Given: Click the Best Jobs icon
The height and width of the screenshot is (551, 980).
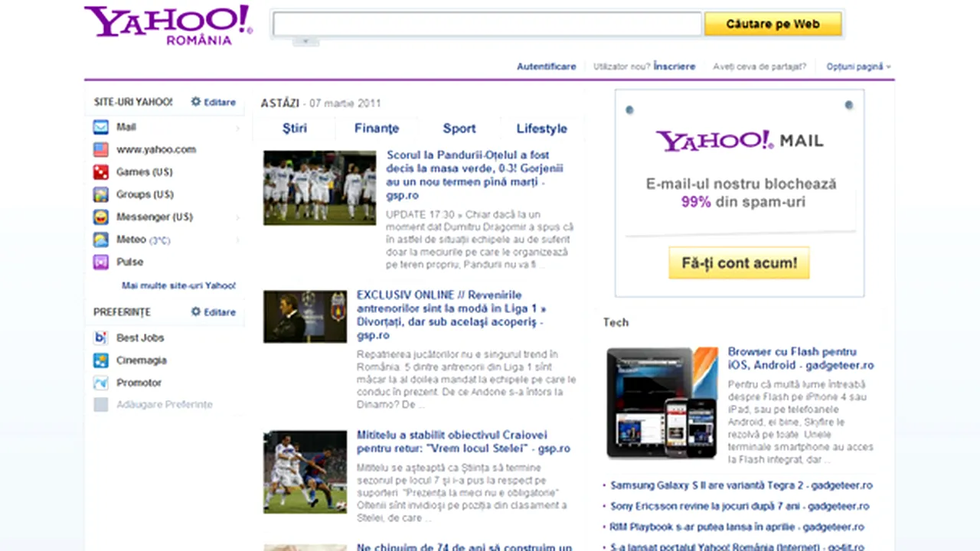Looking at the screenshot, I should (101, 337).
